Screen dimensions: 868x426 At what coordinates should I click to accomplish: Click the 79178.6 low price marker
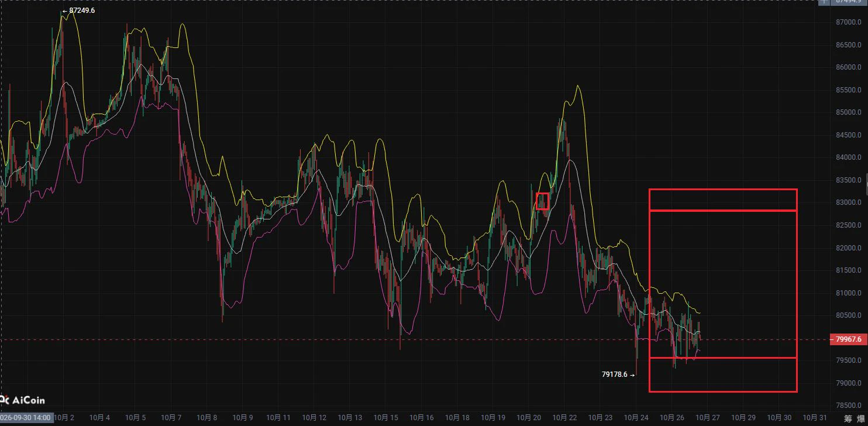tap(618, 375)
